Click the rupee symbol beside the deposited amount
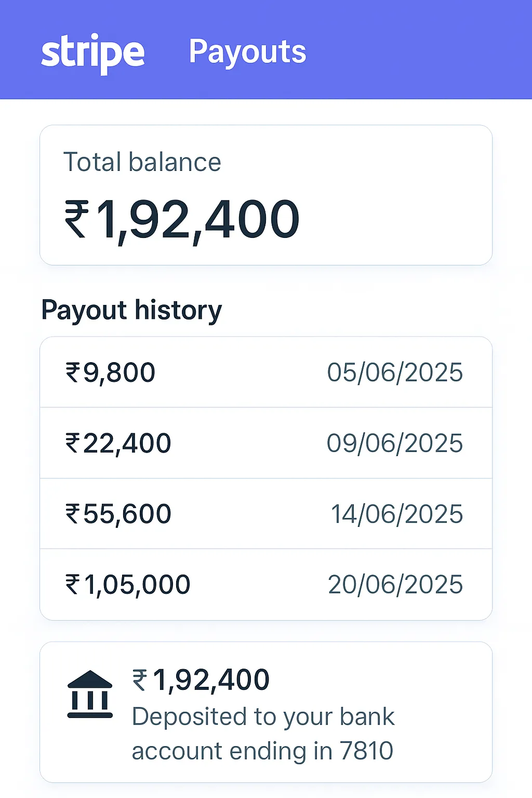Screen dimensions: 532x798 tap(140, 680)
